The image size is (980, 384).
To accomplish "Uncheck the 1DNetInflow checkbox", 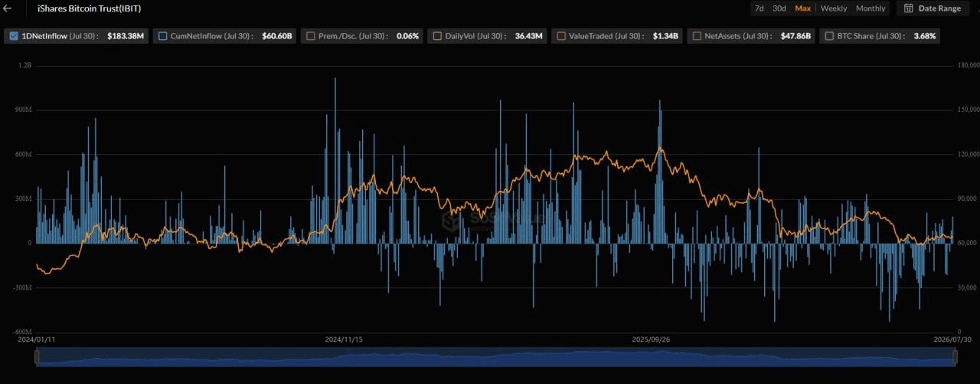I will pyautogui.click(x=15, y=35).
